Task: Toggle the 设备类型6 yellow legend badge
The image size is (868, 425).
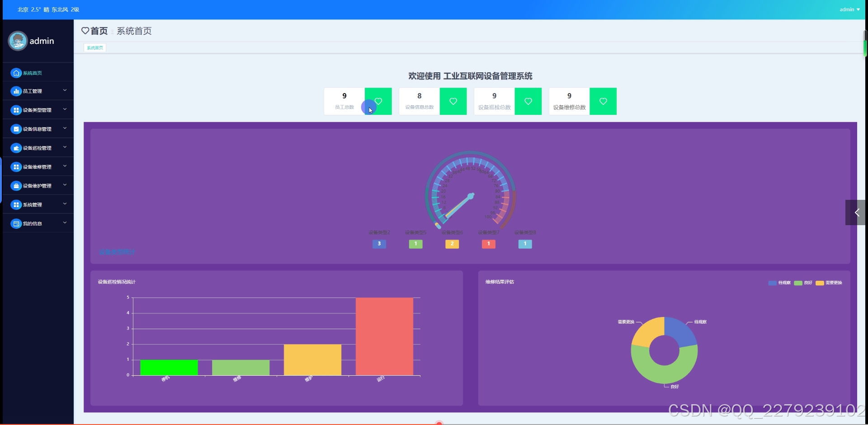Action: click(452, 244)
